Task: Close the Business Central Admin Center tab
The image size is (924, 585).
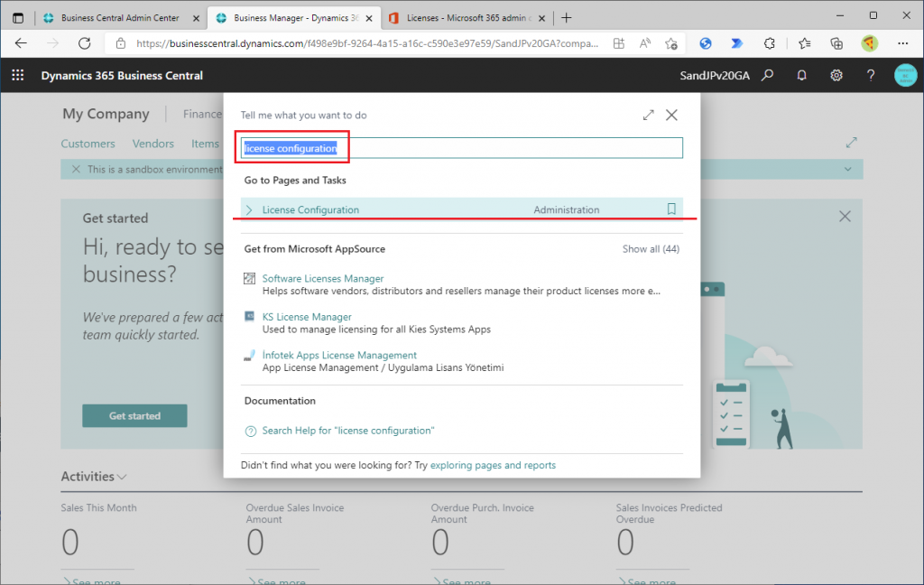Action: pyautogui.click(x=196, y=18)
